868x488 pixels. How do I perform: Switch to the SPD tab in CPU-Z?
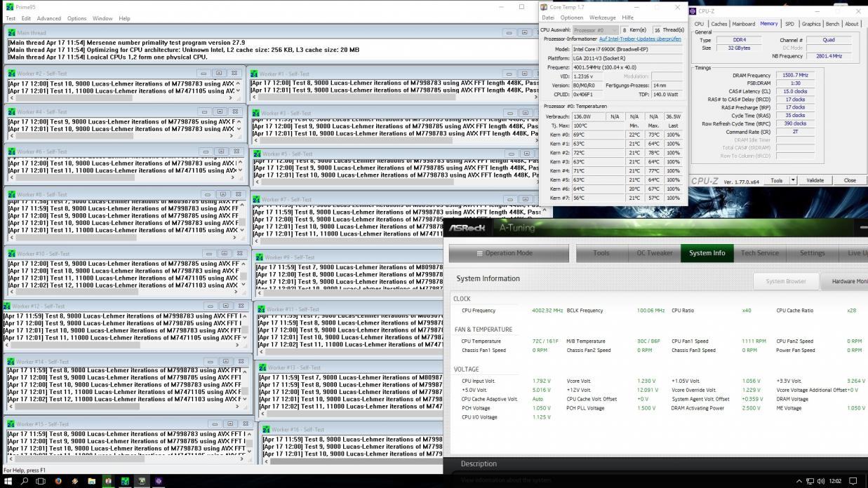[x=789, y=24]
